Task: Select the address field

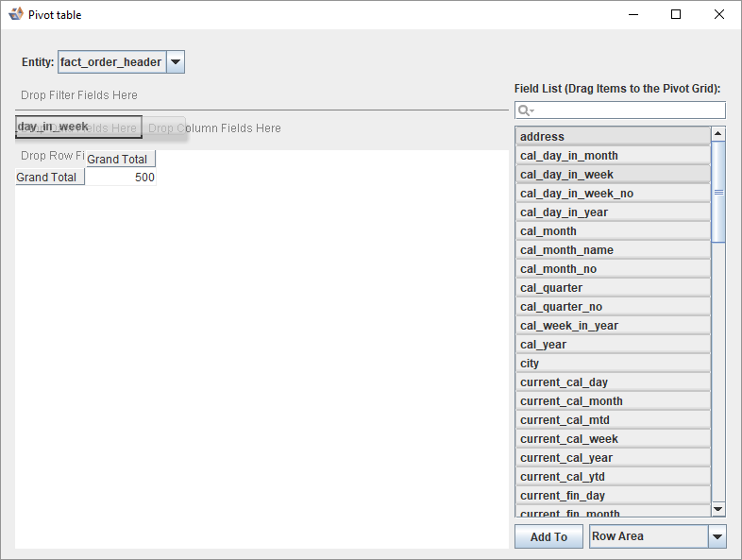Action: click(613, 137)
